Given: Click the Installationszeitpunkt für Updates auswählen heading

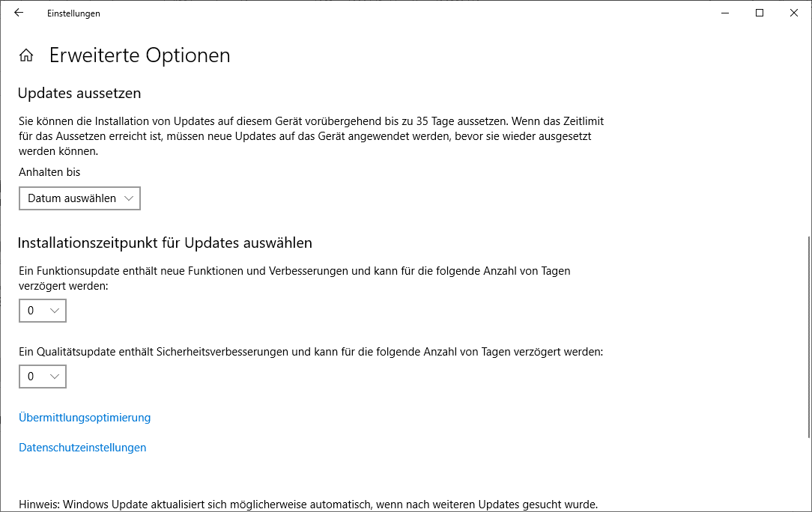Looking at the screenshot, I should point(165,243).
